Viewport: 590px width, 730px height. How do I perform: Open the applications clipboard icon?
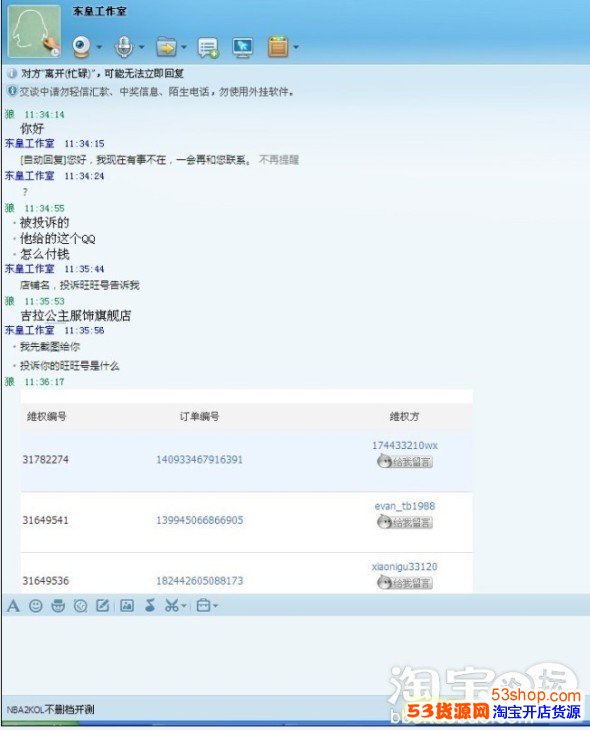[x=278, y=47]
